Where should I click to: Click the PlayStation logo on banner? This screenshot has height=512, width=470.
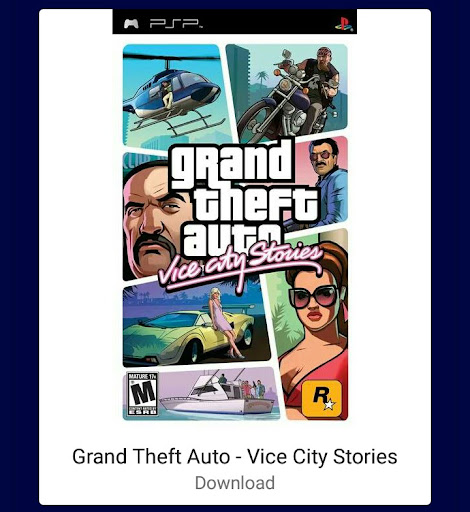click(x=344, y=24)
